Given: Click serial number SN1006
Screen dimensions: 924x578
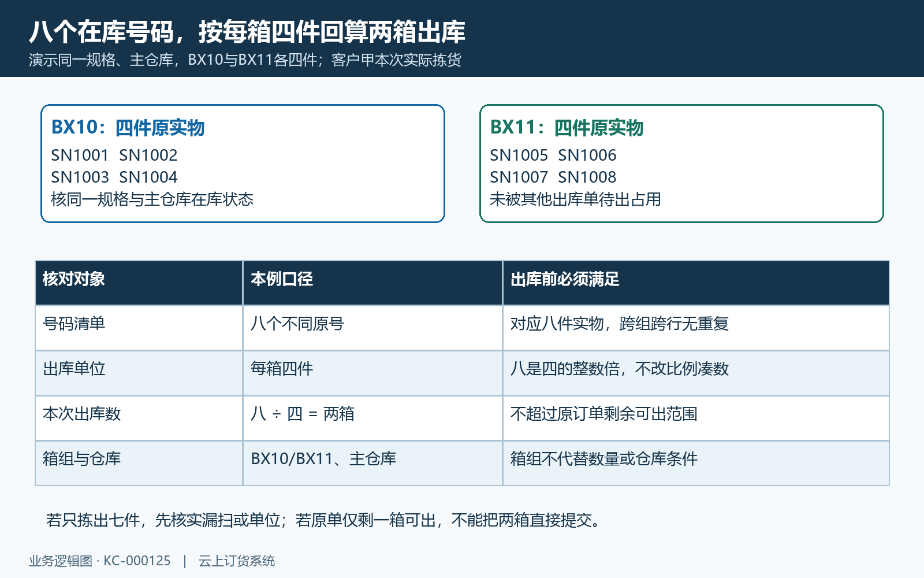Looking at the screenshot, I should pyautogui.click(x=587, y=155).
